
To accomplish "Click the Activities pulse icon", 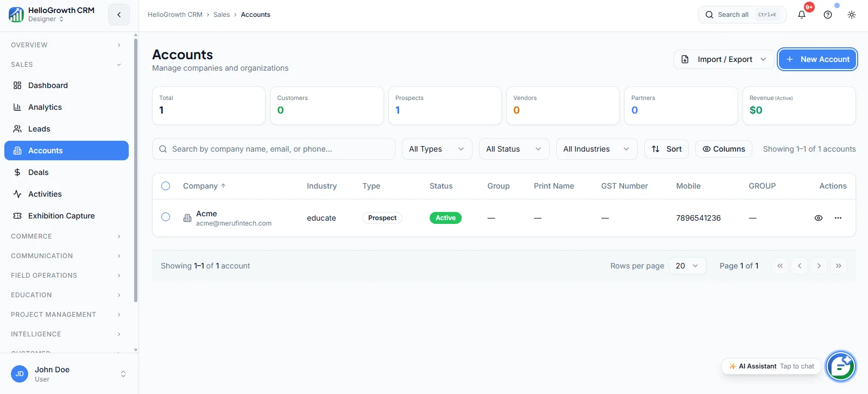I will tap(17, 194).
